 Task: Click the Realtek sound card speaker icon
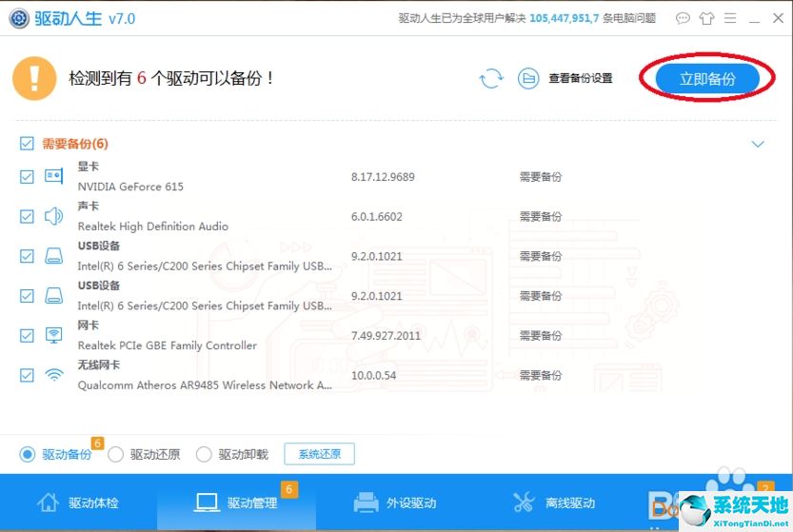[x=53, y=216]
